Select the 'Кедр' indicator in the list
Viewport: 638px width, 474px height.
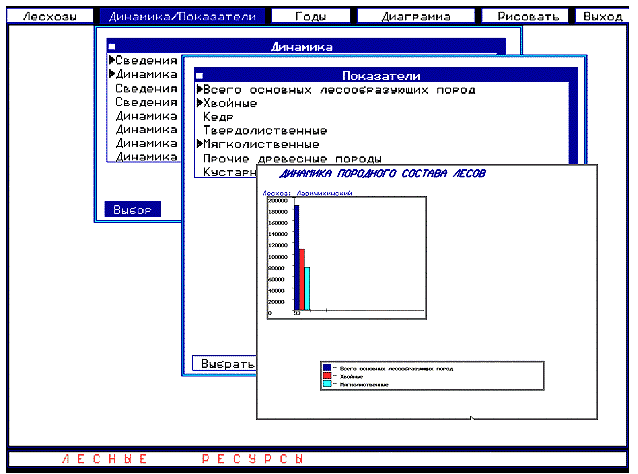click(218, 117)
